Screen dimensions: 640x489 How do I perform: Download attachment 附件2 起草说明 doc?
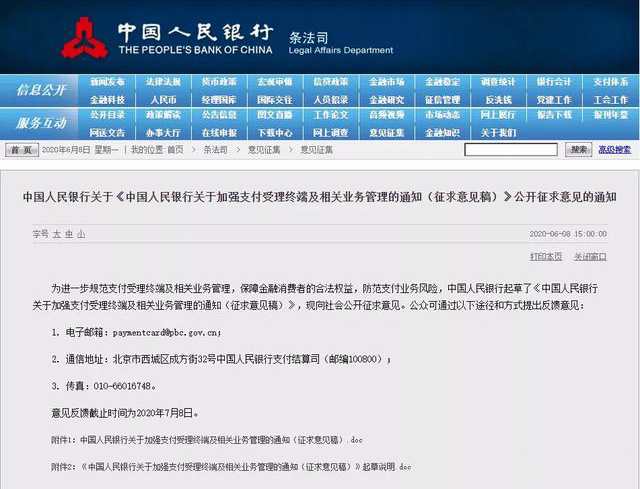coord(231,467)
